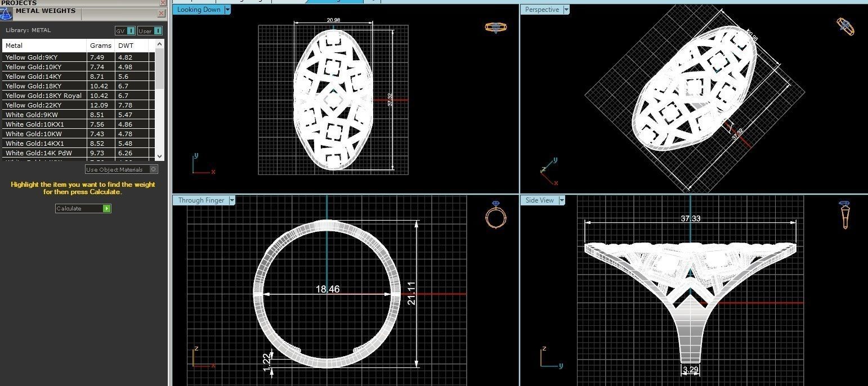Click the metal list scroll up arrow
Screen dimensions: 868x386
(x=160, y=44)
